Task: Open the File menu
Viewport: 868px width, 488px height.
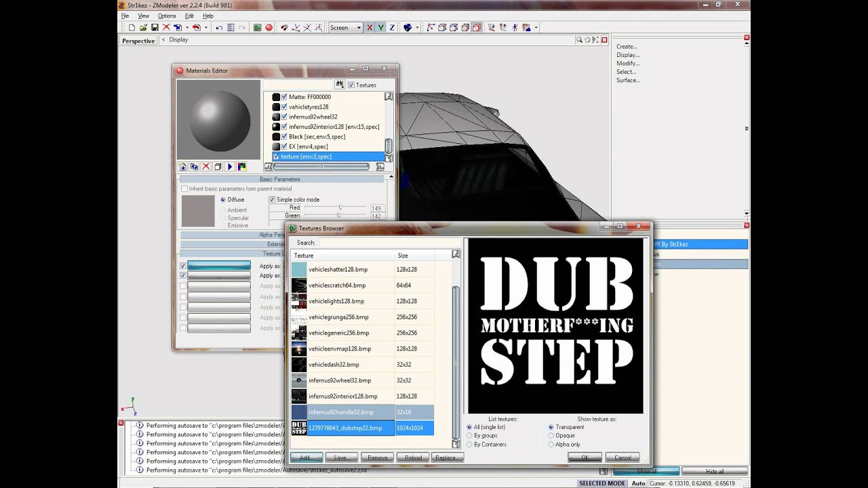Action: point(125,16)
